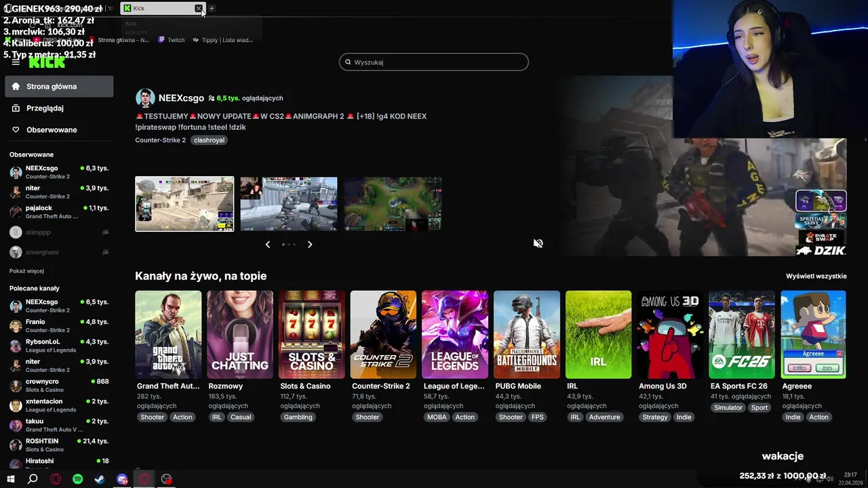
Task: Open Windows Start menu
Action: pos(11,479)
